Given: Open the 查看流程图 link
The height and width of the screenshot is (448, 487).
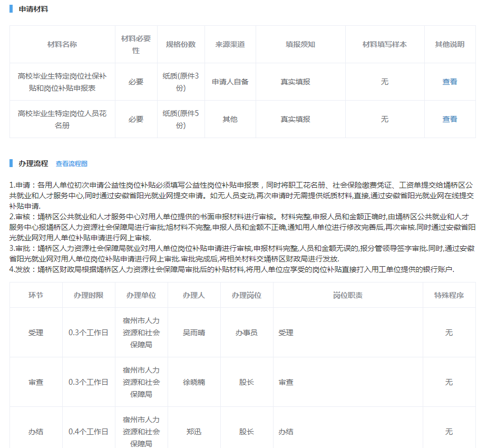Looking at the screenshot, I should pos(72,164).
